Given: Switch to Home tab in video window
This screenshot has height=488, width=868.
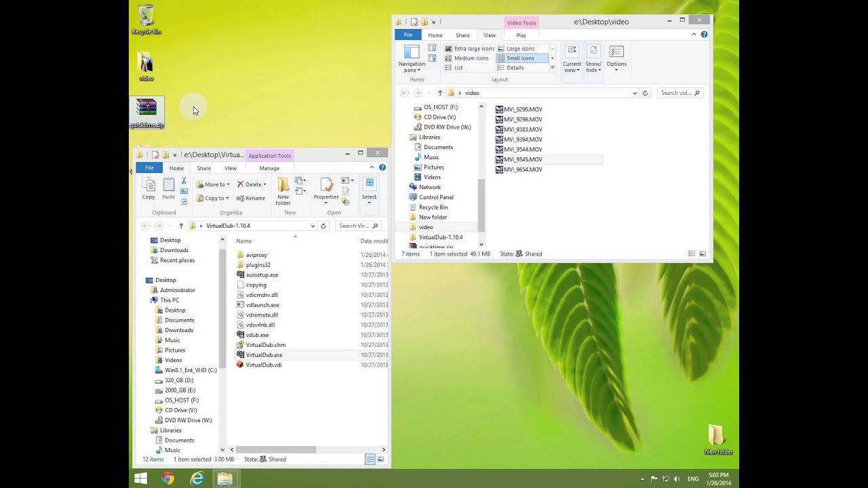Looking at the screenshot, I should coord(435,35).
